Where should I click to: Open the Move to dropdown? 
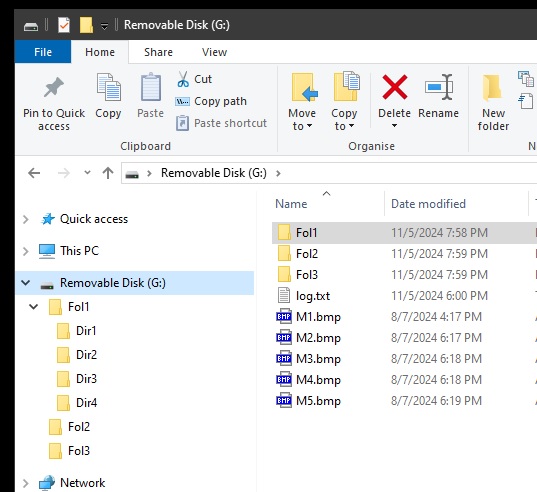point(302,102)
